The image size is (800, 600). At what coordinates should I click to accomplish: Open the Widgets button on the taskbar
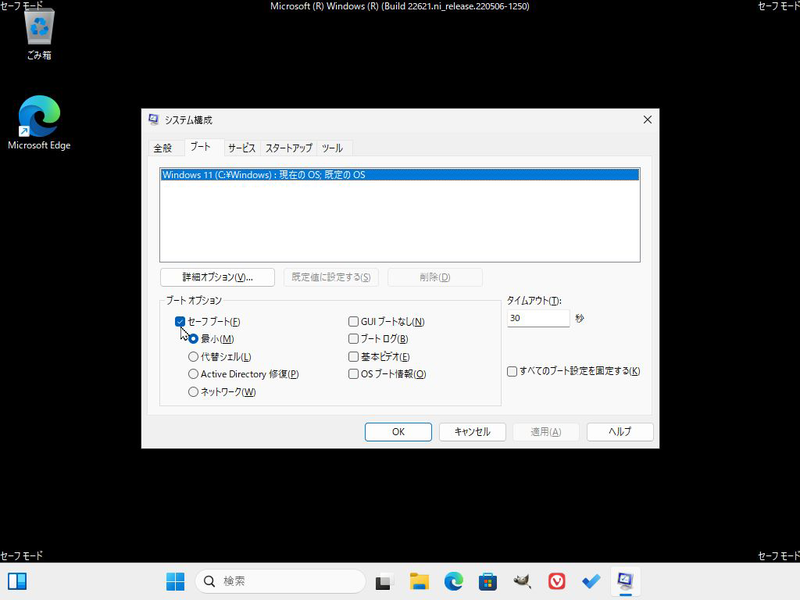17,581
